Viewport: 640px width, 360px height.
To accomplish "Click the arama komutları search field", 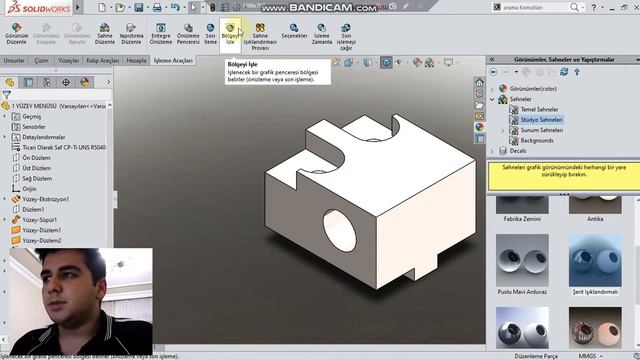I will [534, 7].
